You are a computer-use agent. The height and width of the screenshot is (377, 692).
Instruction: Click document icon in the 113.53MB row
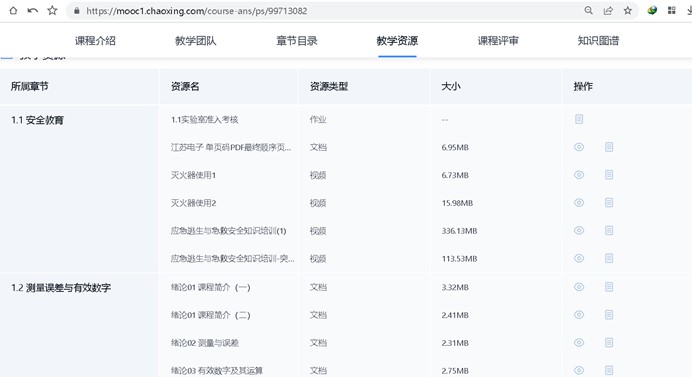(x=609, y=258)
